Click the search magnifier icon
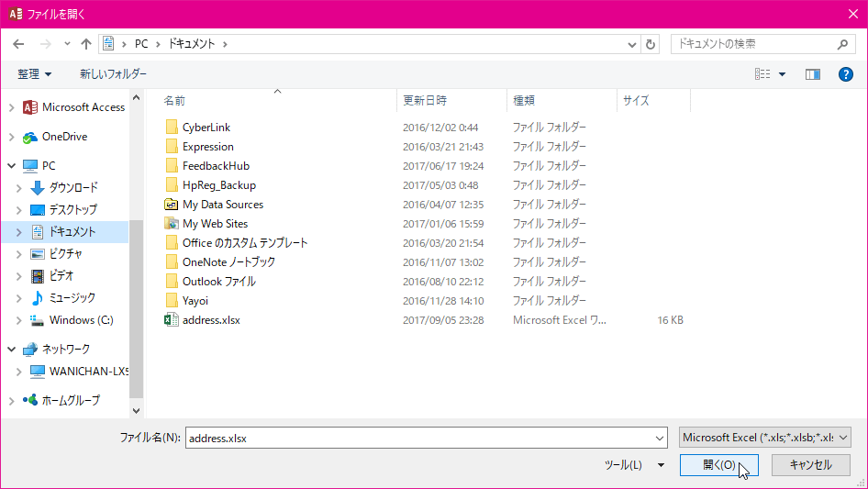Viewport: 868px width, 489px height. pyautogui.click(x=842, y=44)
